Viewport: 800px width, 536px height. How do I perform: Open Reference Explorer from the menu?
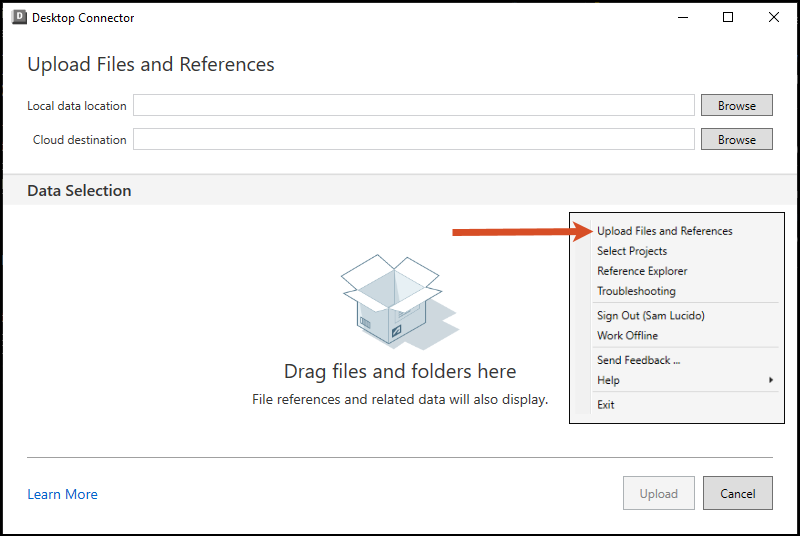click(x=642, y=271)
